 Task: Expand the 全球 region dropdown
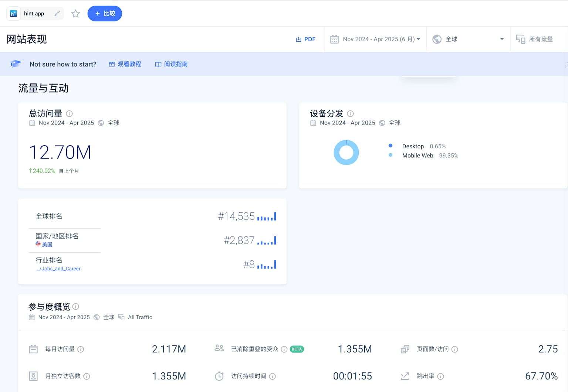468,39
